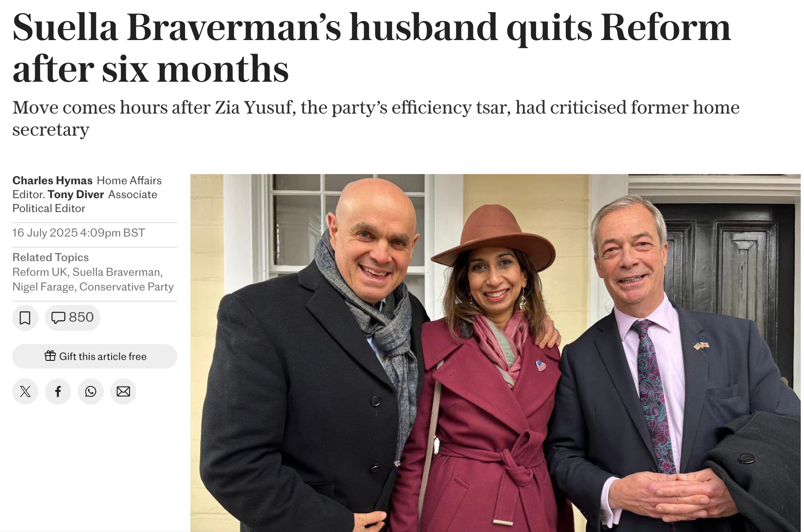Click the subheading mentioning Zia Yusuf
804x532 pixels.
375,118
